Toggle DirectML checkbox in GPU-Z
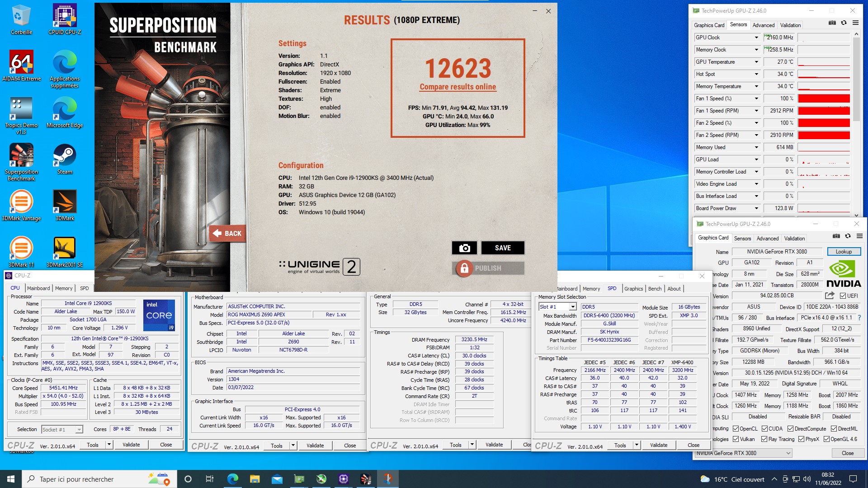868x488 pixels. click(834, 429)
